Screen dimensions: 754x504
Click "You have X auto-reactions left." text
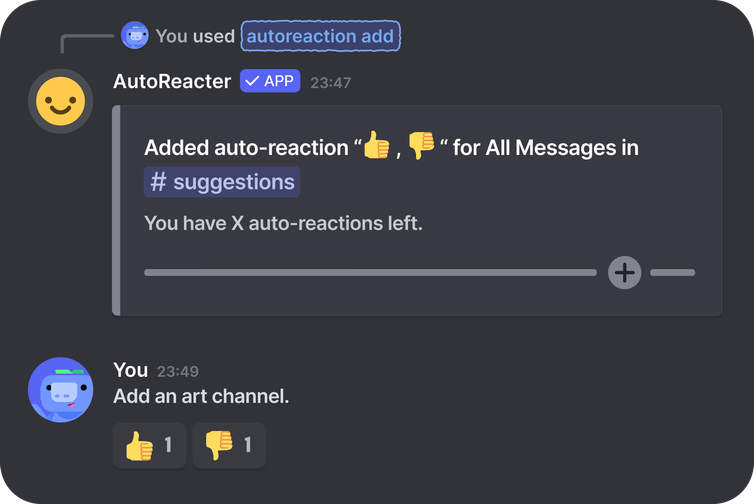[x=284, y=223]
